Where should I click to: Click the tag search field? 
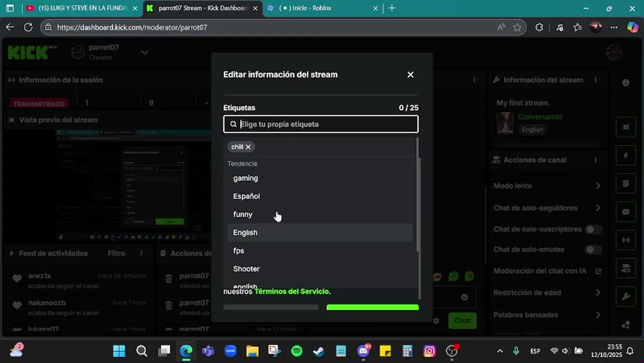[321, 124]
